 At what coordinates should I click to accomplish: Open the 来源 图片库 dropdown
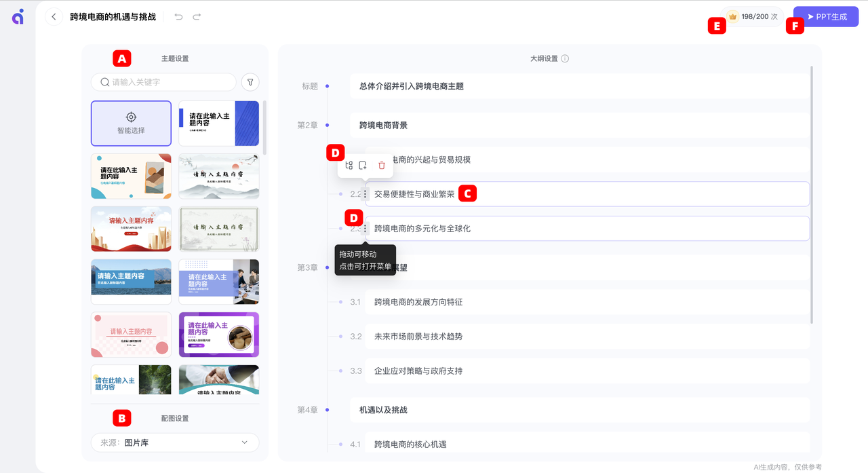tap(174, 442)
